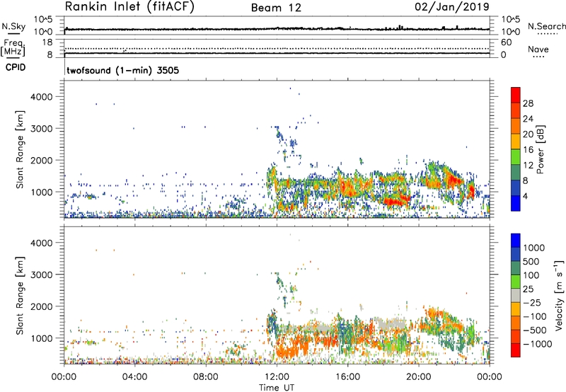Click the "Velocity [m s⁻¹]" colorbar title
The width and height of the screenshot is (566, 392).
click(559, 295)
